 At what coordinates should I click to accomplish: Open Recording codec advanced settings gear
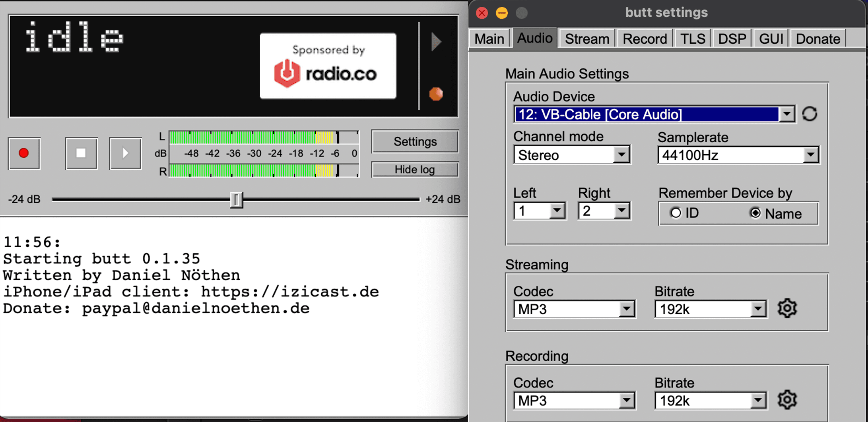(787, 399)
